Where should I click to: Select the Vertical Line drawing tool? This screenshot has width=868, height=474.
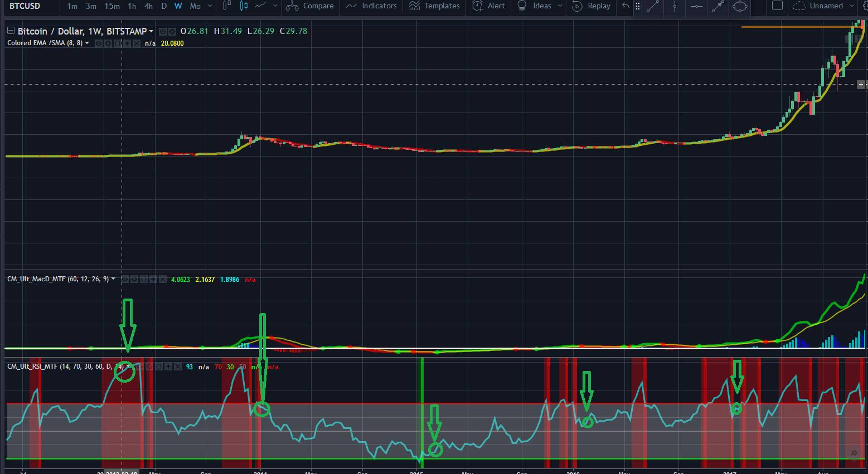[x=675, y=6]
